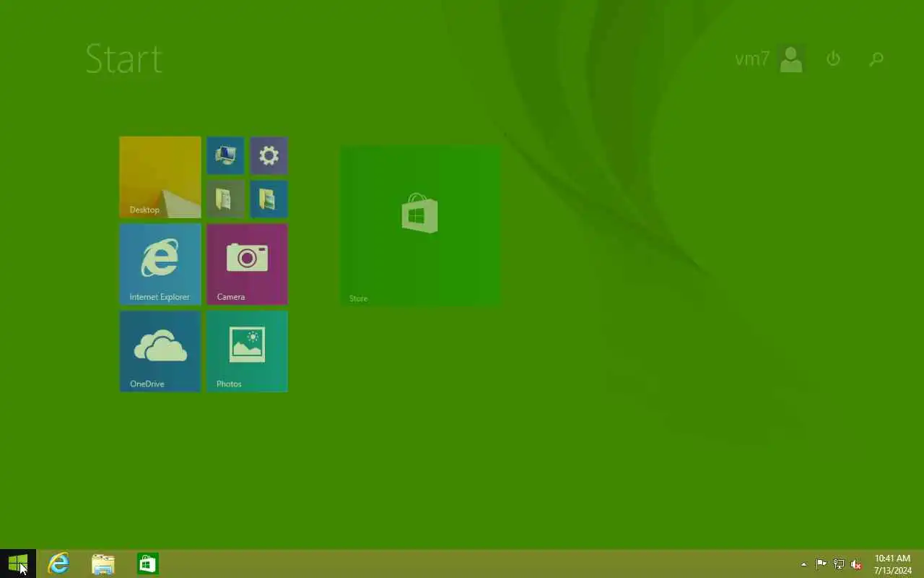
Task: Show hidden tray icons arrow
Action: [804, 564]
